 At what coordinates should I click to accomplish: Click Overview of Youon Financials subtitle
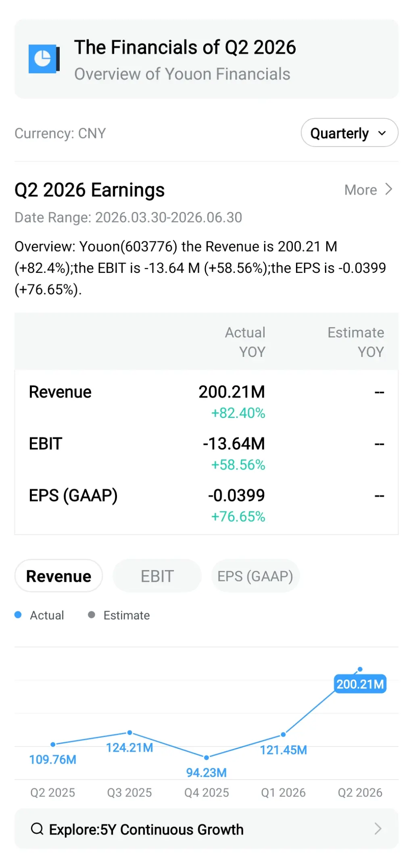tap(182, 74)
